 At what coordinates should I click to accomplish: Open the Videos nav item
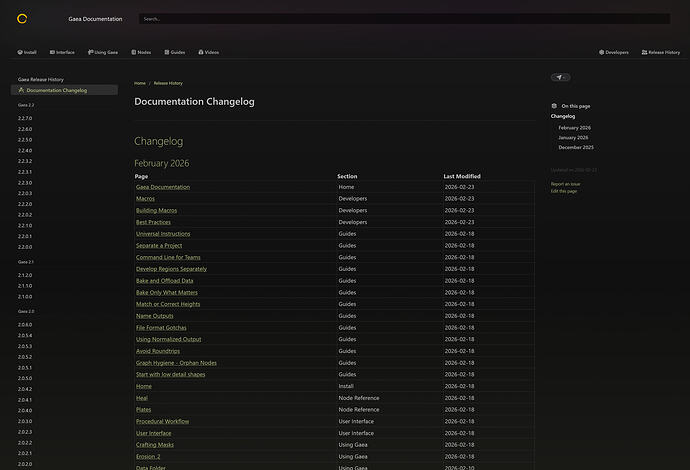click(x=209, y=52)
